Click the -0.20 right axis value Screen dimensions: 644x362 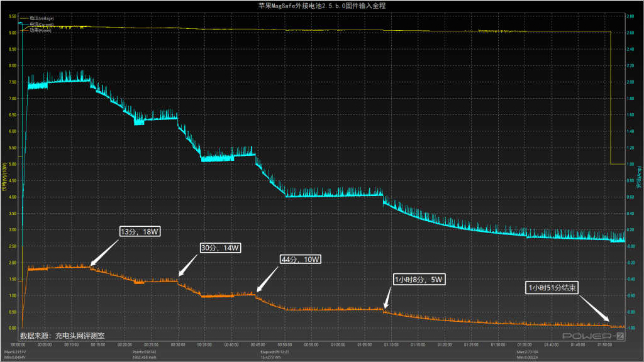tap(631, 263)
